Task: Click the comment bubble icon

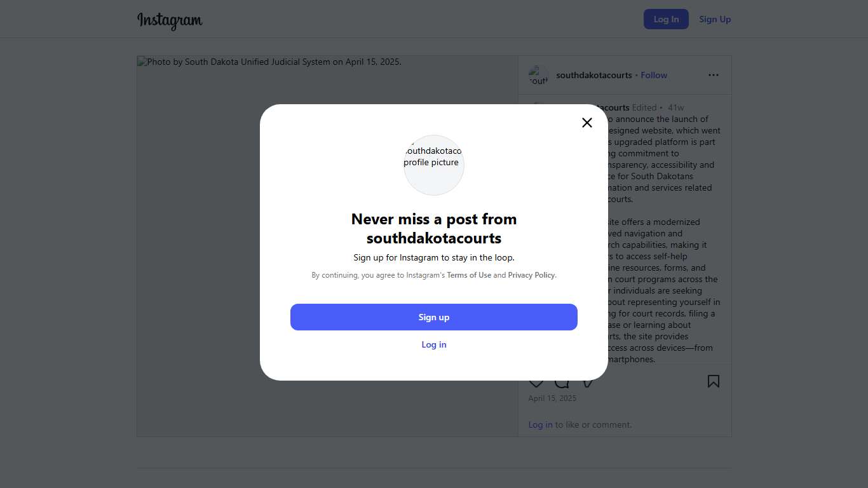Action: [x=562, y=383]
